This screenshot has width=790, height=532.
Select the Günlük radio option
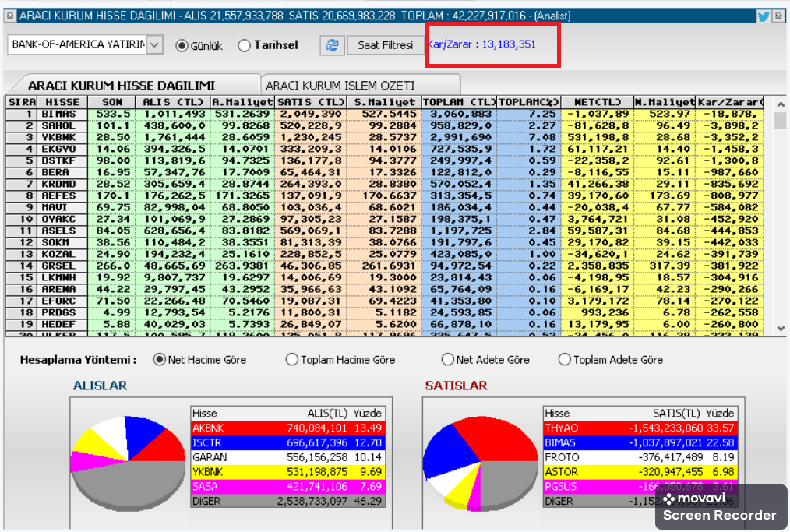tap(182, 46)
